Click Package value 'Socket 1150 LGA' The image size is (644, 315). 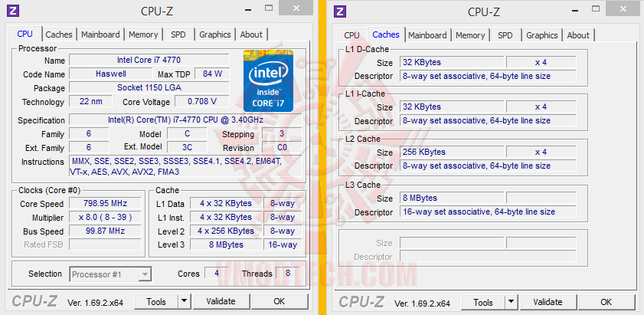point(149,87)
